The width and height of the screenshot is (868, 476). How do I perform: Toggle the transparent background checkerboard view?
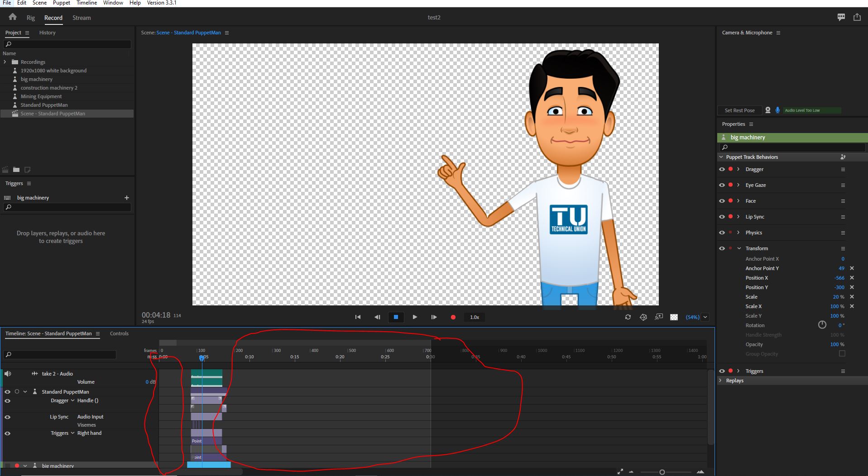(674, 317)
